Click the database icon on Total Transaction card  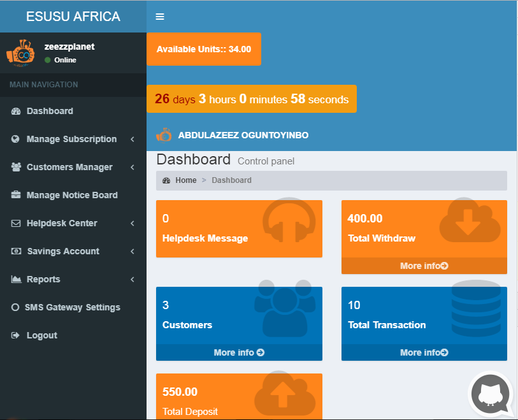pos(476,308)
